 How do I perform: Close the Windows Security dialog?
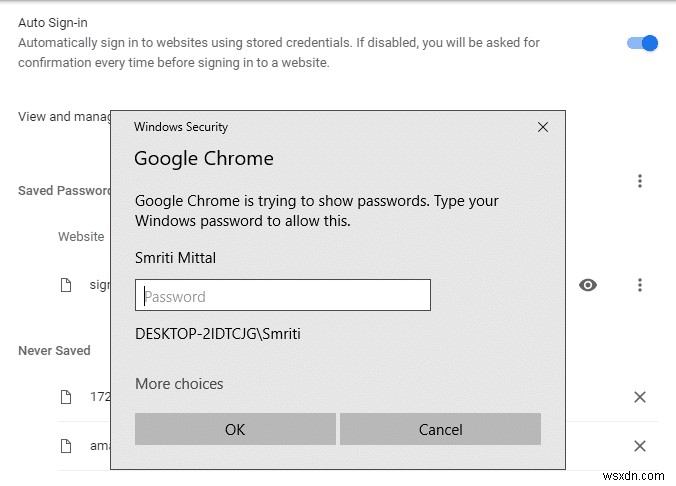tap(543, 127)
